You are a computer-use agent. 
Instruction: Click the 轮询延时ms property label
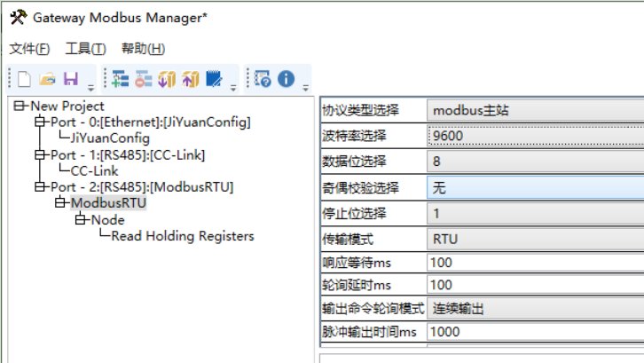coord(357,285)
